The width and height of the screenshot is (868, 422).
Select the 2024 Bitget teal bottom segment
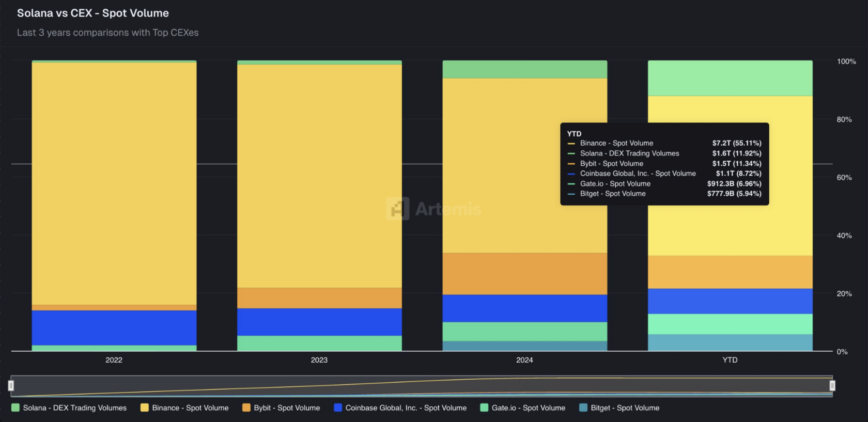pyautogui.click(x=525, y=346)
